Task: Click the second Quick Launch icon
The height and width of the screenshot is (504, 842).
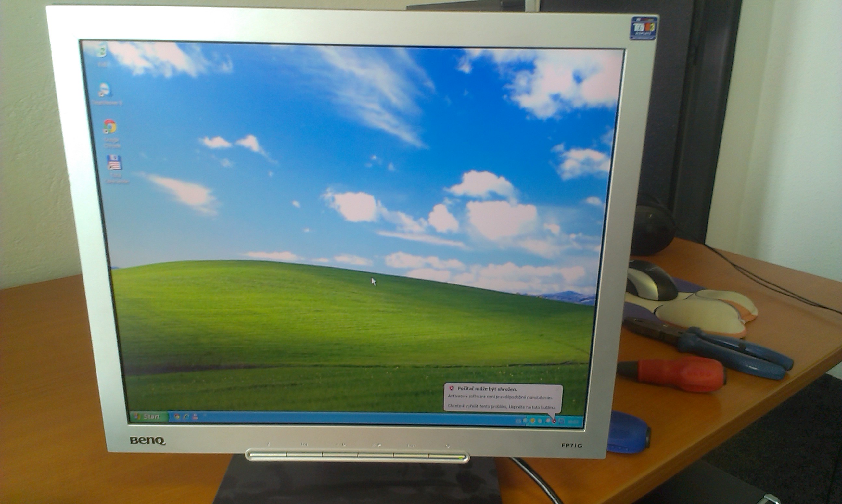Action: [x=186, y=417]
